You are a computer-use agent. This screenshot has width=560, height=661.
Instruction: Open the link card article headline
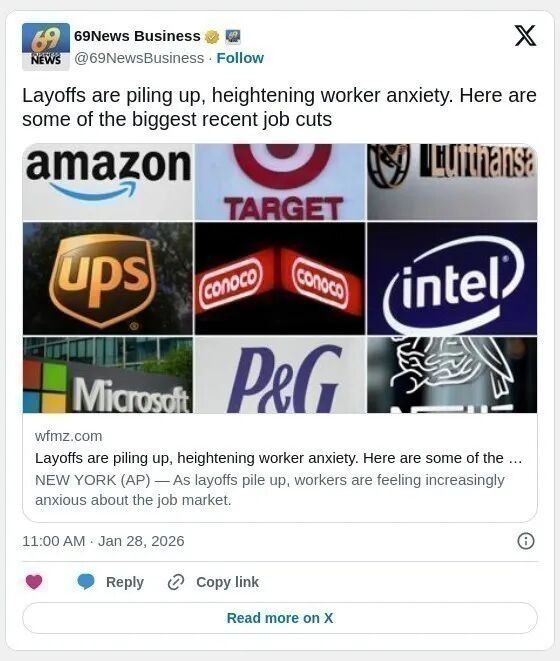279,458
